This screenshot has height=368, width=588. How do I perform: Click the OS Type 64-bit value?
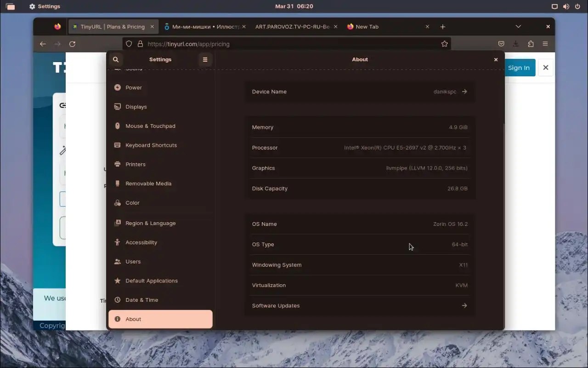click(460, 244)
